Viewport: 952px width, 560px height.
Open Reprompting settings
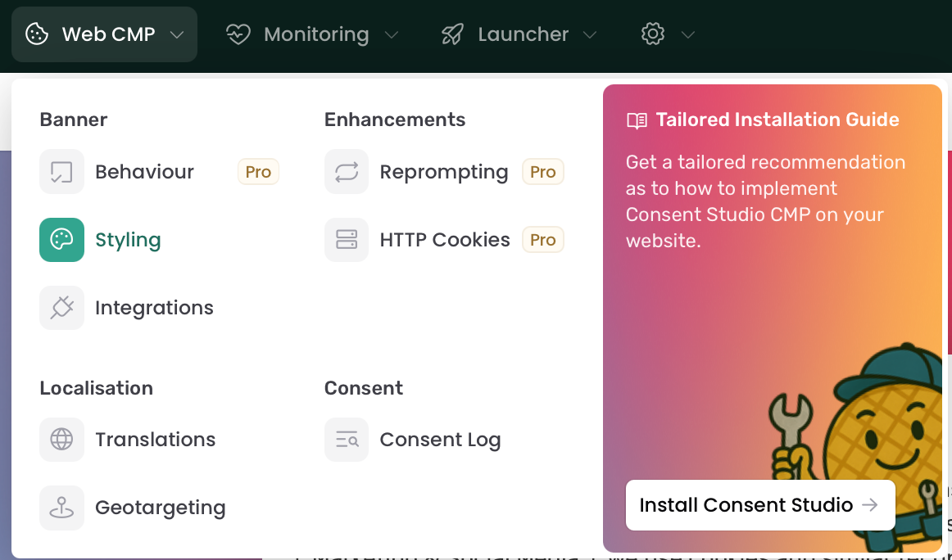click(x=444, y=172)
